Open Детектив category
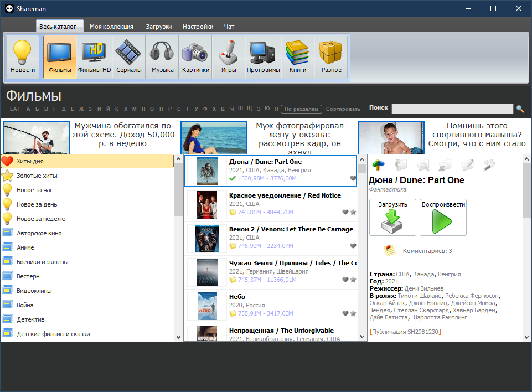Screen dimensions: 532x392 87,319
